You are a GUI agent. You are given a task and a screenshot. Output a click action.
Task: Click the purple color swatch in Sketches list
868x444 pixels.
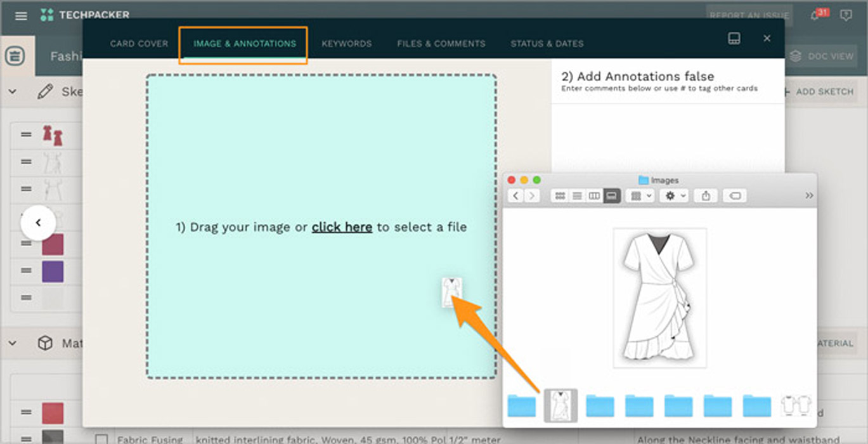coord(53,271)
